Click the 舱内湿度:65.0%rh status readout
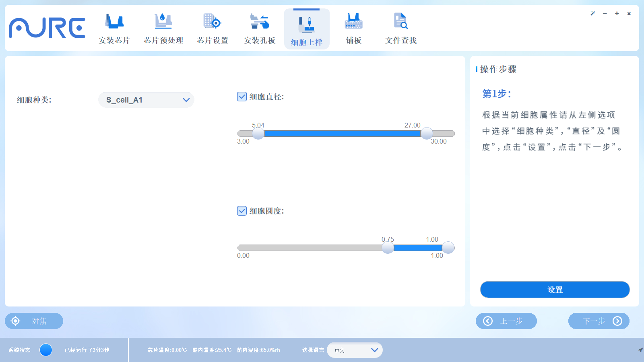Image resolution: width=644 pixels, height=362 pixels. (x=258, y=350)
